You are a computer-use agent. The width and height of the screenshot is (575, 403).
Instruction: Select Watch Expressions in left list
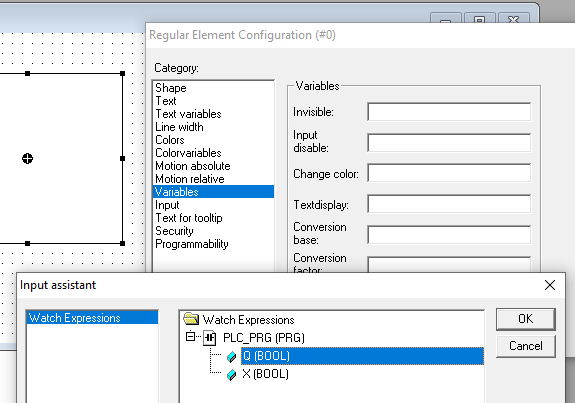(x=92, y=318)
